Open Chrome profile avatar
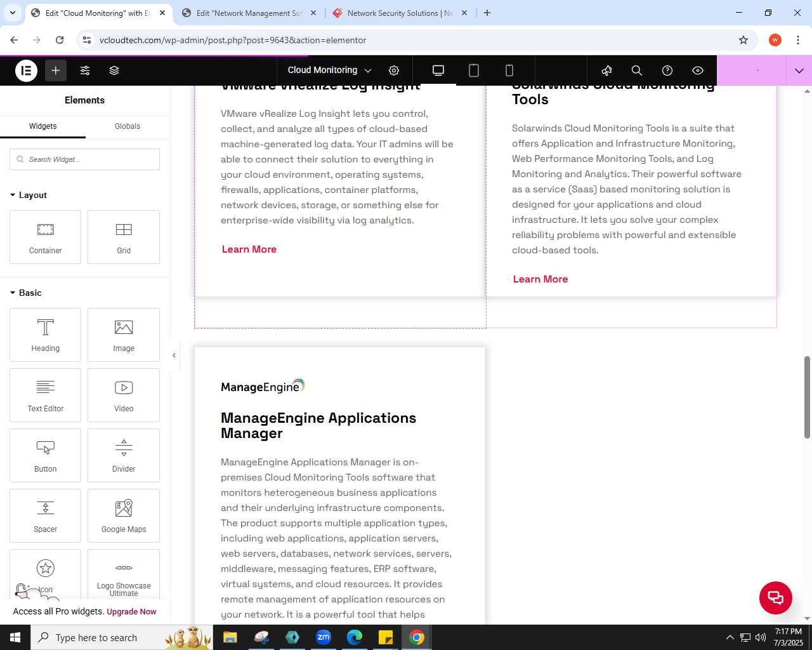This screenshot has height=650, width=812. (x=775, y=40)
